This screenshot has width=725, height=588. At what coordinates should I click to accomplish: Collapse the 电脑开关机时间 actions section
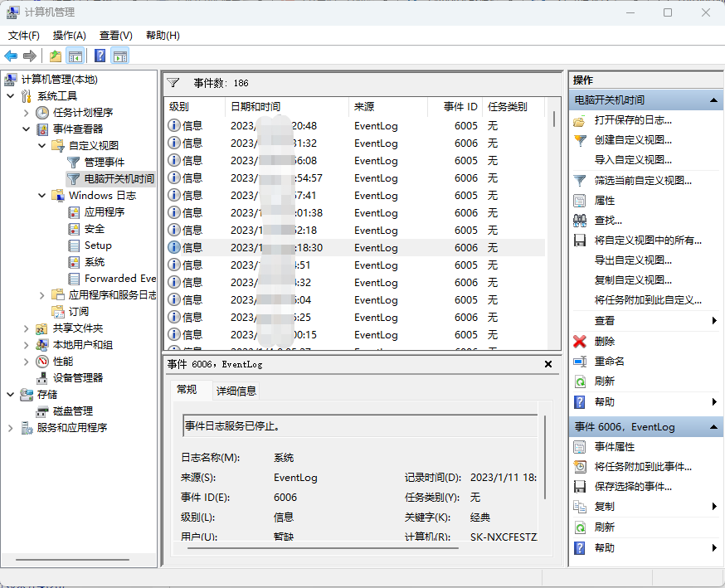713,100
